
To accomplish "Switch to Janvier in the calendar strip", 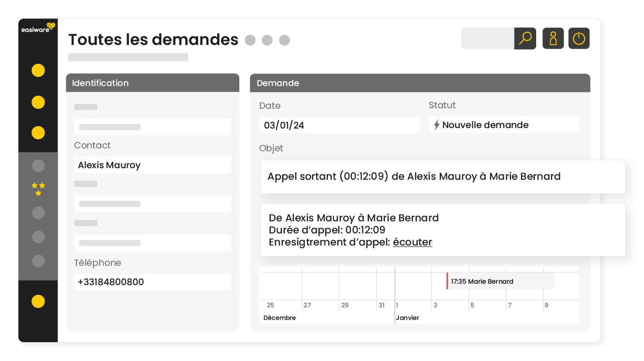I will pyautogui.click(x=408, y=318).
